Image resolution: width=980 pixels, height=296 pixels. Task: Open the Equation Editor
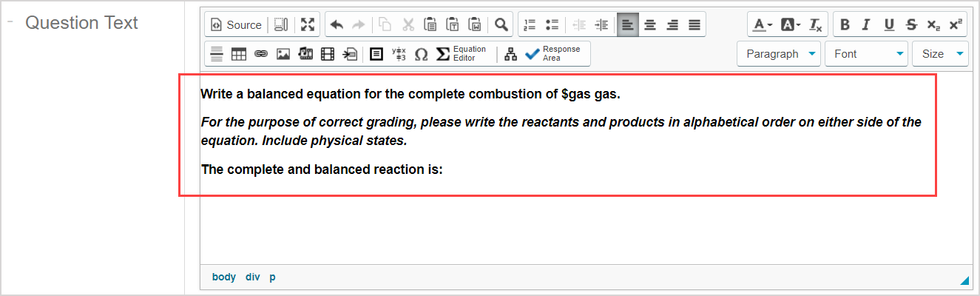pos(462,54)
